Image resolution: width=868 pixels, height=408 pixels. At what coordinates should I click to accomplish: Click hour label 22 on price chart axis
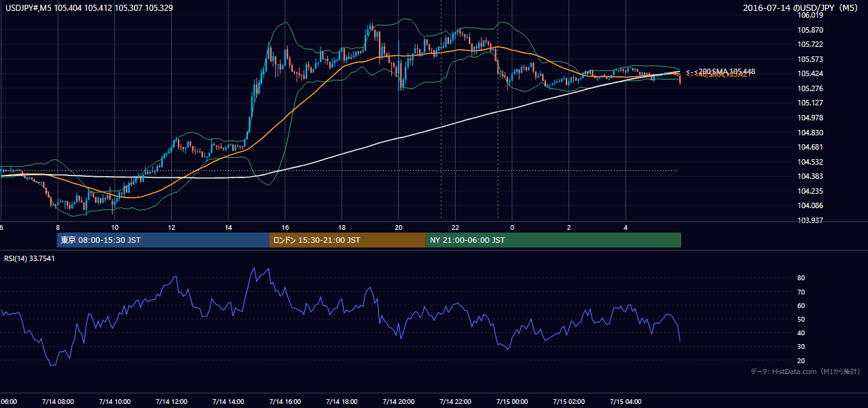tap(456, 227)
